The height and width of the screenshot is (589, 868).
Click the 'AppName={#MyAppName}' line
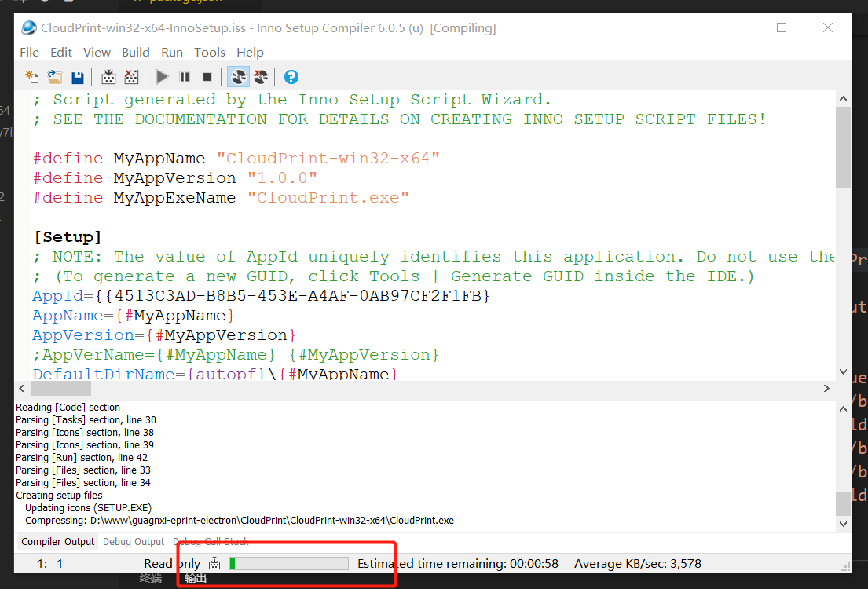pyautogui.click(x=134, y=316)
